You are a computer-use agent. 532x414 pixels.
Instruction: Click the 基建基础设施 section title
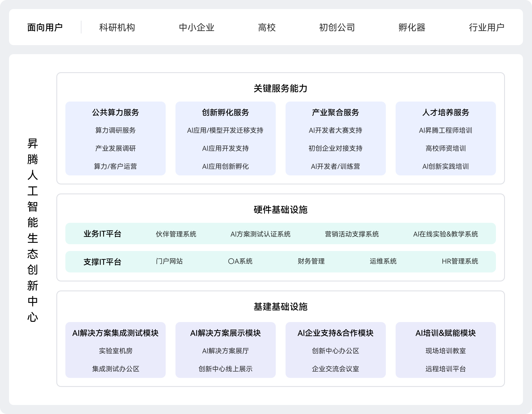(280, 307)
